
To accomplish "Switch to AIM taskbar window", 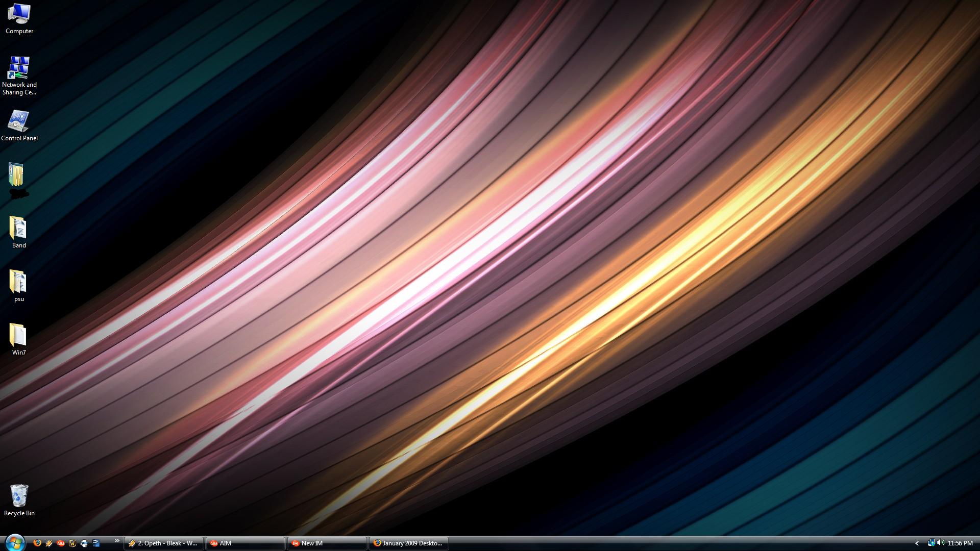I will (x=245, y=543).
